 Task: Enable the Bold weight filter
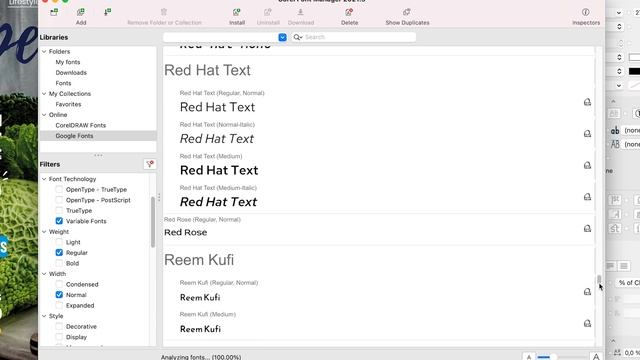(x=59, y=263)
